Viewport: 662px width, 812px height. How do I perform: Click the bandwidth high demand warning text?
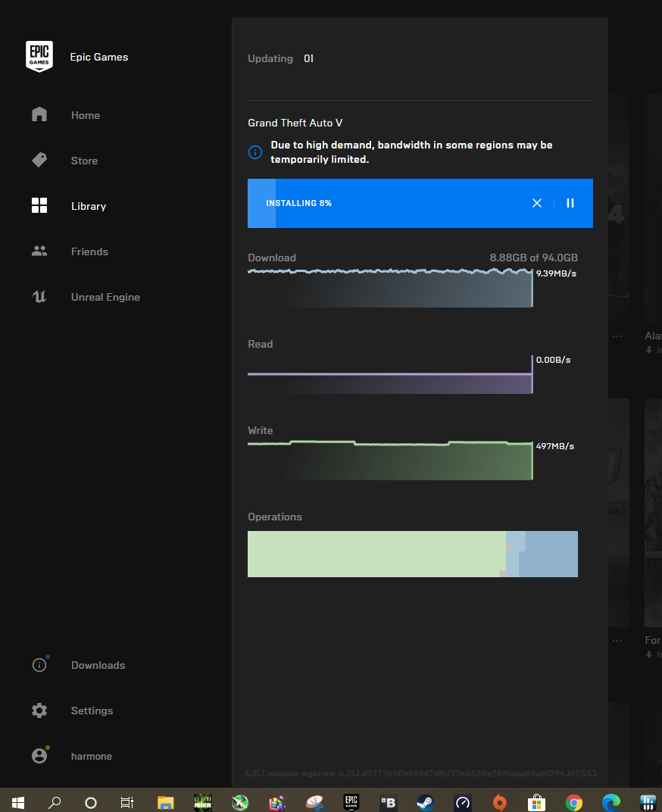tap(411, 152)
